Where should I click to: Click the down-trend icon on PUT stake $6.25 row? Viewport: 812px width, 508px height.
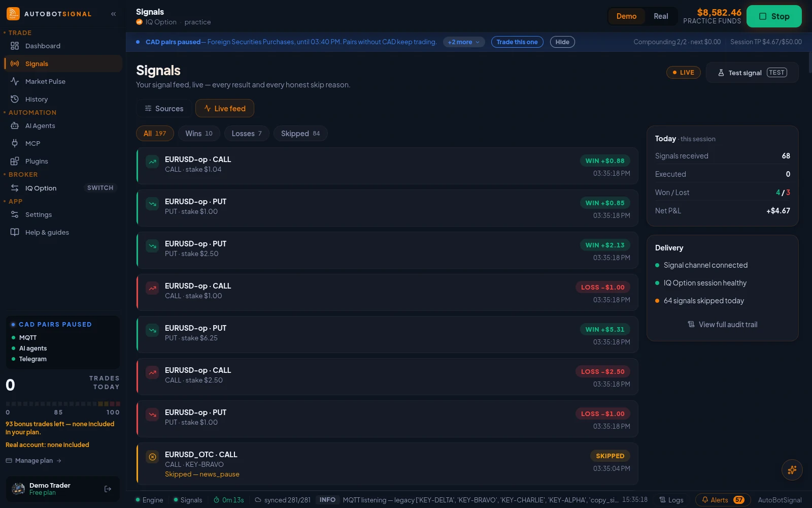(152, 330)
